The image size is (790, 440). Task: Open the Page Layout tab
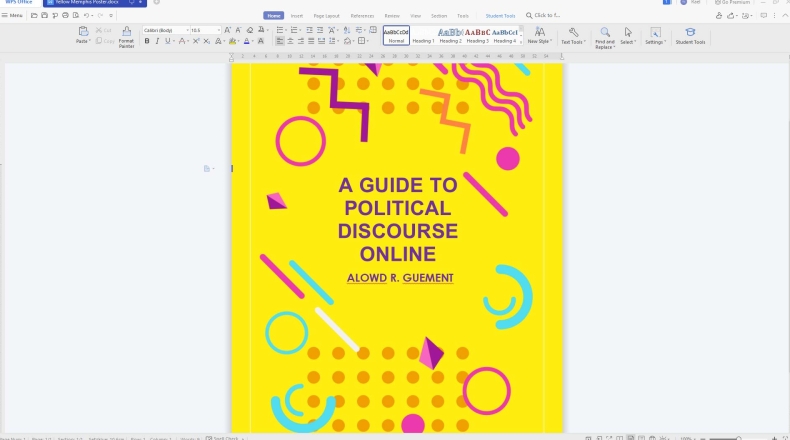coord(326,16)
